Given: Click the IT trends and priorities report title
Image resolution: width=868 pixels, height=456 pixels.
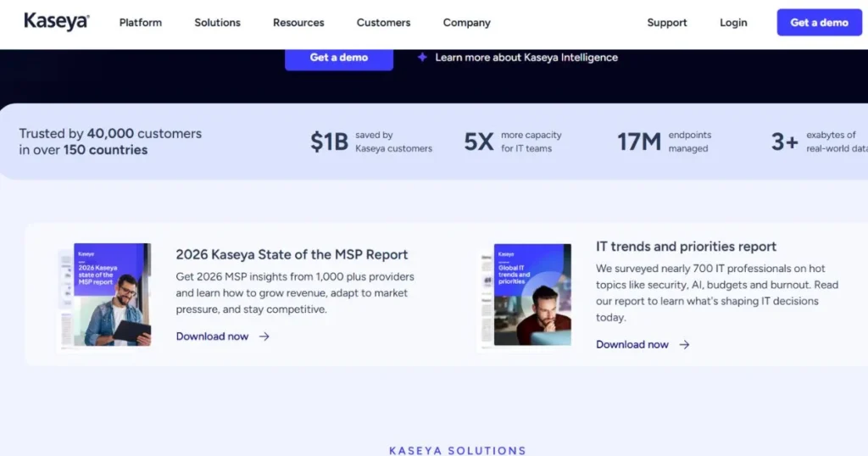Looking at the screenshot, I should coord(686,247).
